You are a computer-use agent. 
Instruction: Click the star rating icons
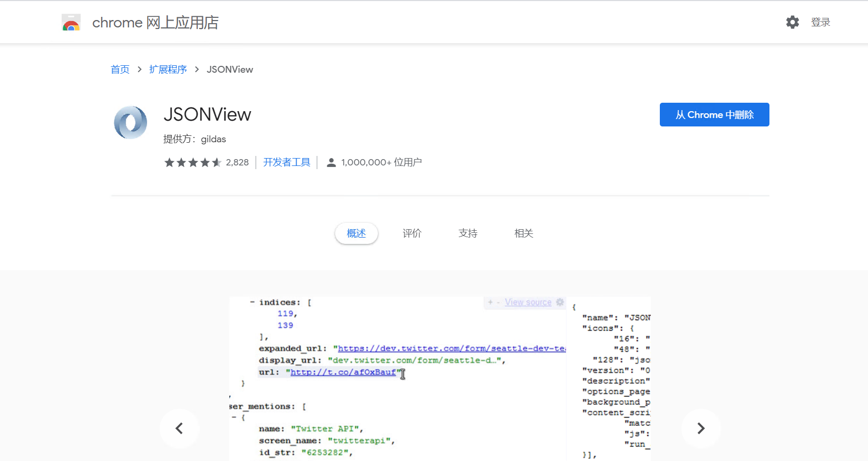[192, 162]
